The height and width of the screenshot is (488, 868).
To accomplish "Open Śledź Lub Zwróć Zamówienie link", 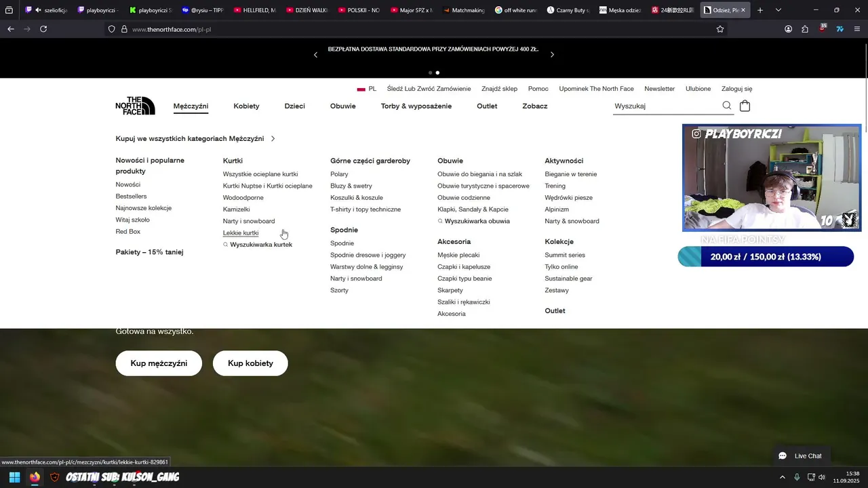I will [429, 89].
